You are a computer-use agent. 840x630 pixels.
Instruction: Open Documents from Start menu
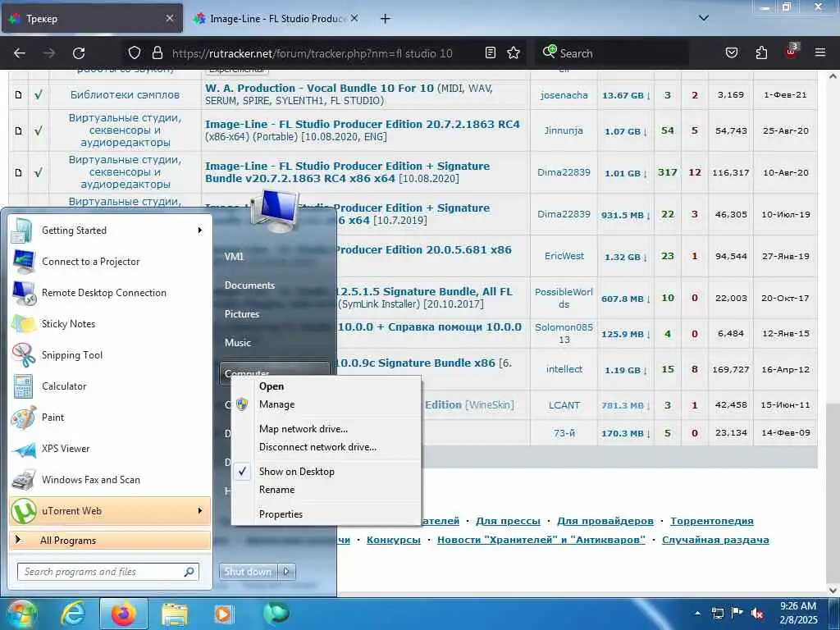249,285
